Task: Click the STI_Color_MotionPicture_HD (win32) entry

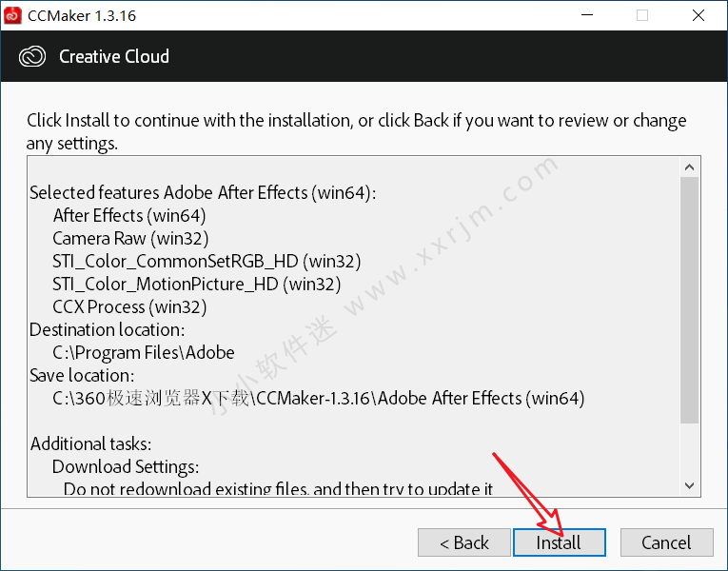Action: [196, 285]
